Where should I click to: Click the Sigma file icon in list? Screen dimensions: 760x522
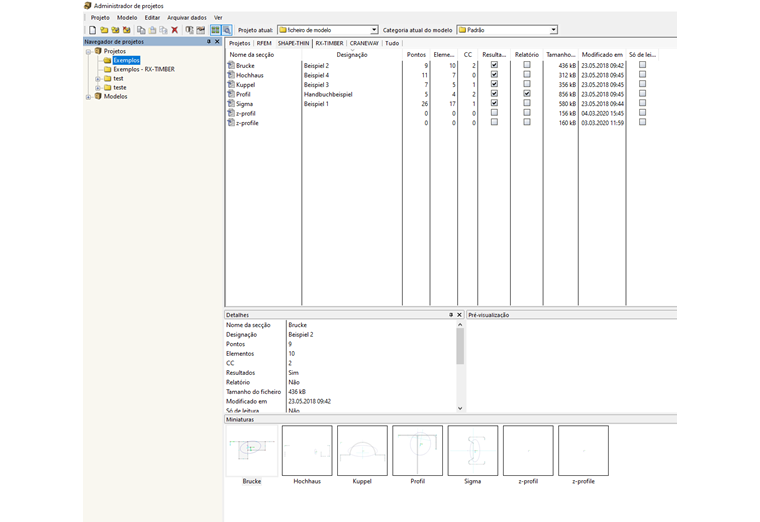point(231,103)
